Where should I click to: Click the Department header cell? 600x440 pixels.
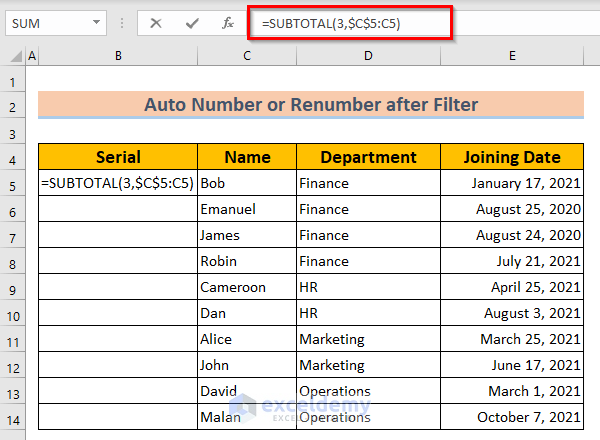(x=368, y=157)
